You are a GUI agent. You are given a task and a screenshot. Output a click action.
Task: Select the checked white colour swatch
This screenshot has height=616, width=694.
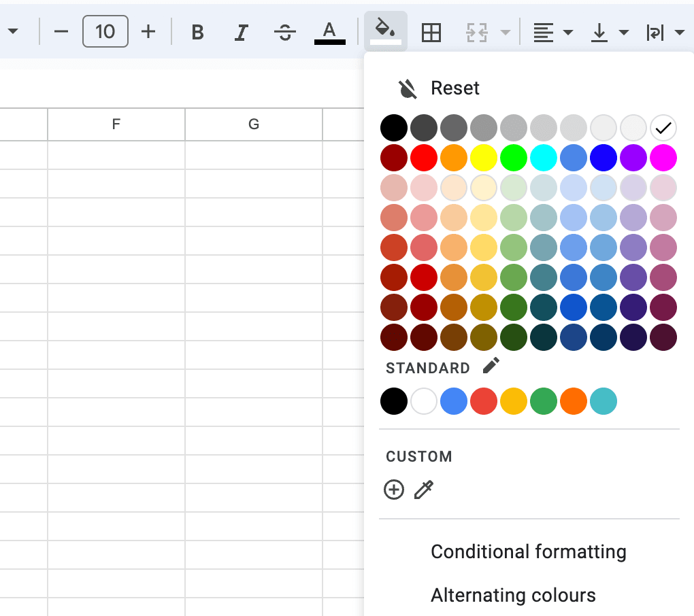[x=663, y=128]
